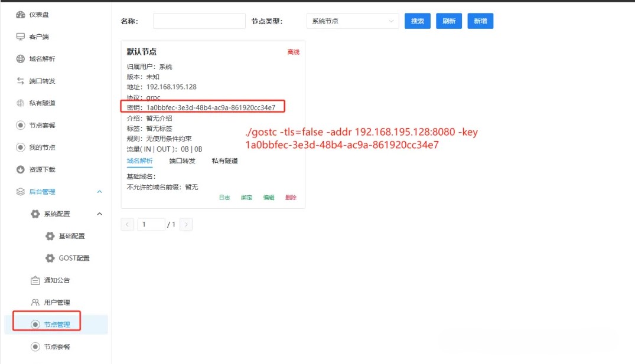Viewport: 635px width, 364px height.
Task: Collapse the 后台管理 menu section
Action: click(99, 192)
